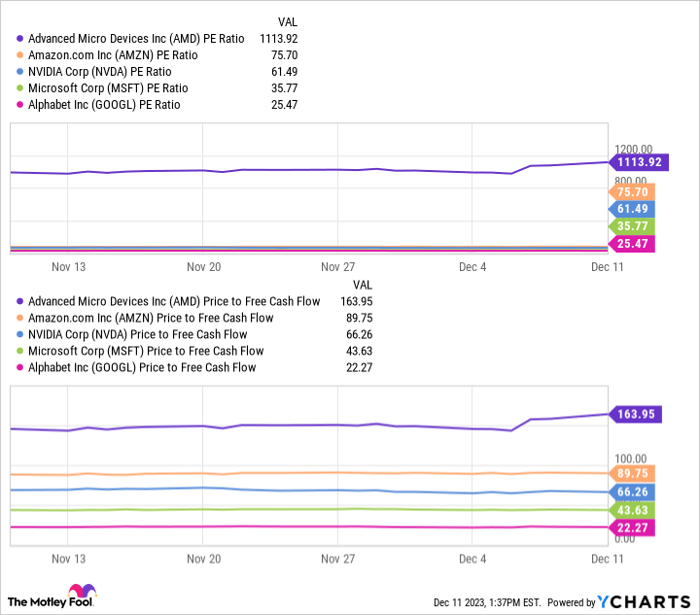This screenshot has width=700, height=615.
Task: Click the 66.26 value in cash flow legend
Action: tap(359, 335)
